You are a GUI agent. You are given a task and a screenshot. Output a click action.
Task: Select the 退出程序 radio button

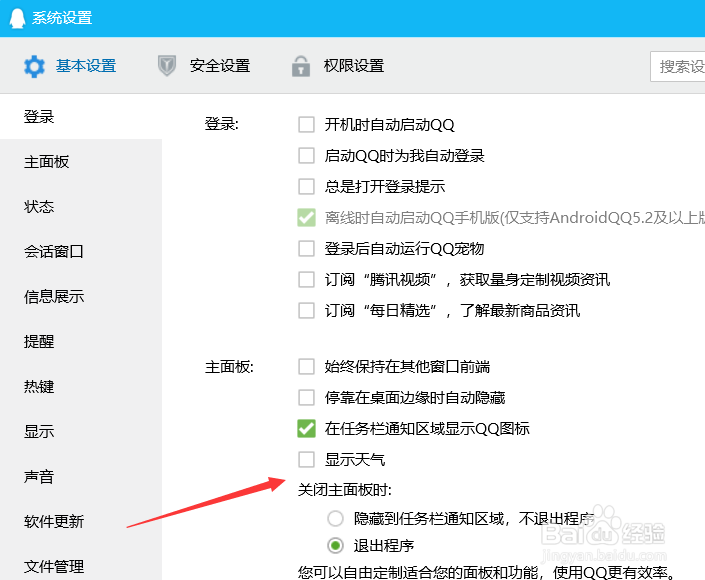click(335, 545)
